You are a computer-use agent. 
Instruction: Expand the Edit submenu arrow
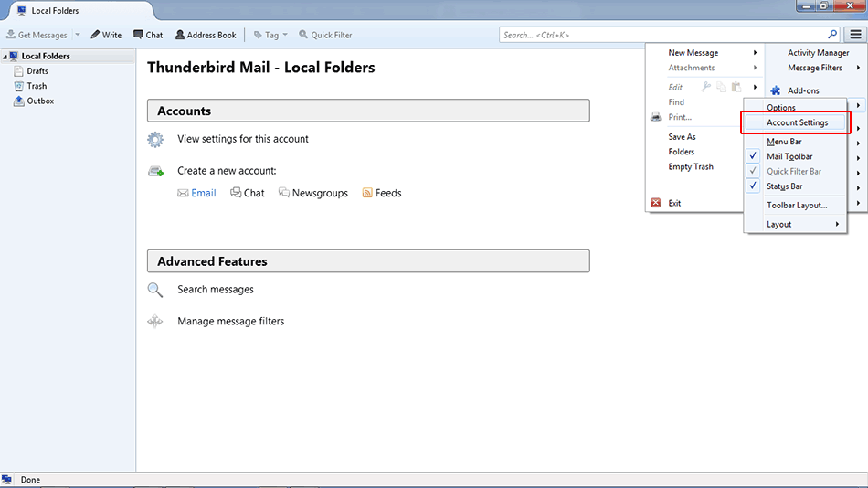pyautogui.click(x=755, y=87)
